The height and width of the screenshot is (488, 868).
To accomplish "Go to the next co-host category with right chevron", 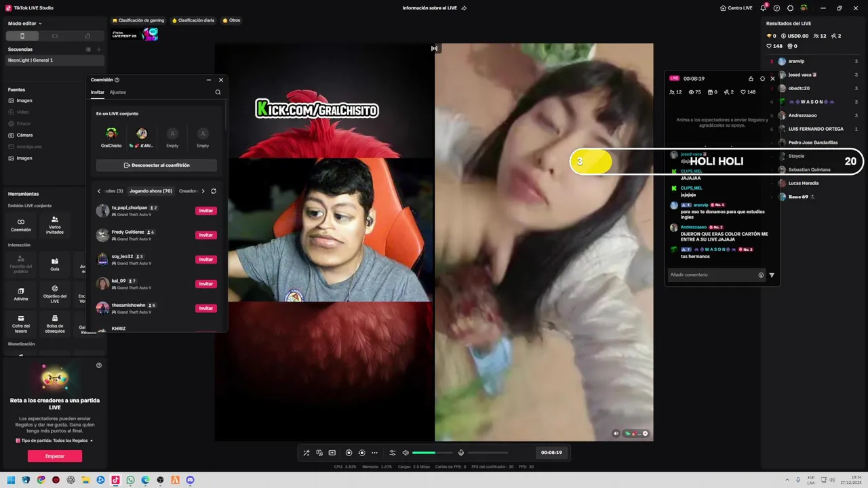I will 203,191.
